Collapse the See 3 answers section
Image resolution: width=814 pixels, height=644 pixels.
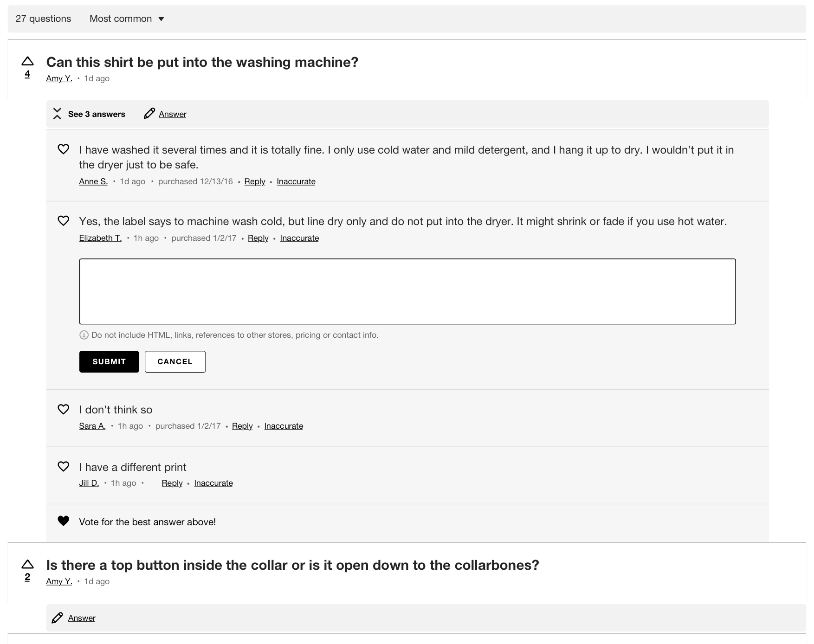[x=57, y=114]
